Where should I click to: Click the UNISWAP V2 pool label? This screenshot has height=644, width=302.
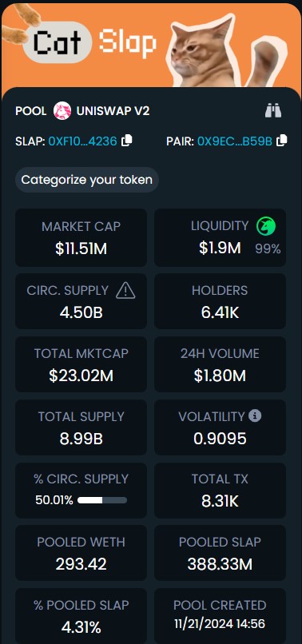click(113, 111)
